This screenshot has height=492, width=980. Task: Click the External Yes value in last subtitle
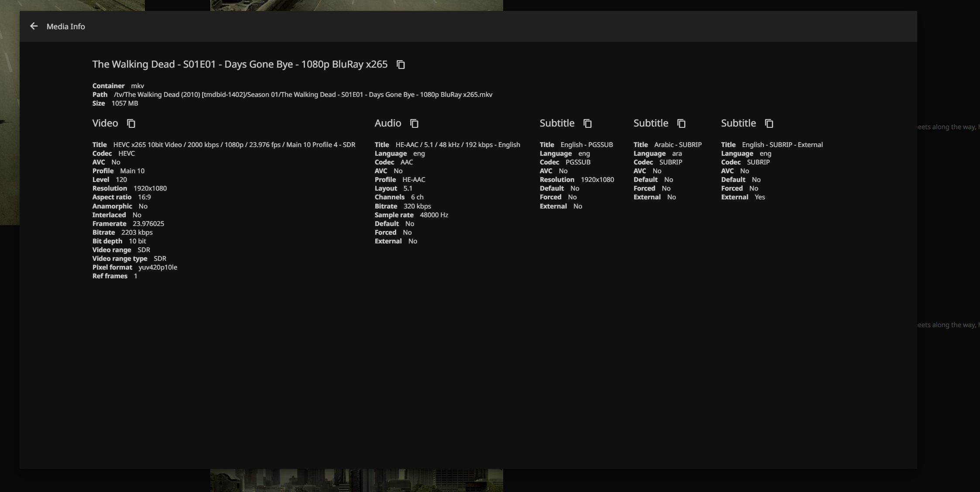click(760, 197)
